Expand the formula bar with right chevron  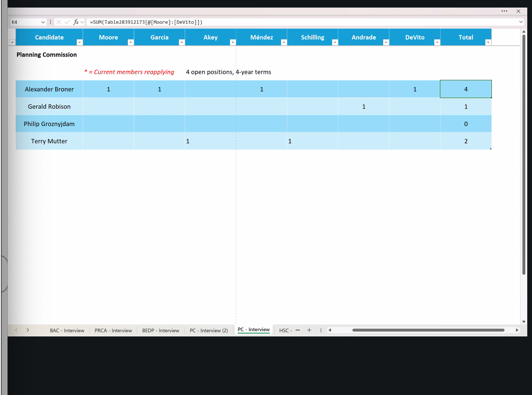521,22
